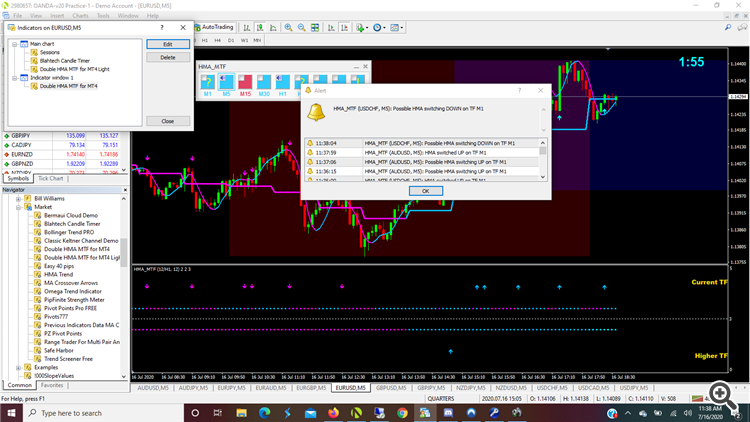Switch to Navigator Favorites tab
The width and height of the screenshot is (750, 422).
[x=52, y=385]
